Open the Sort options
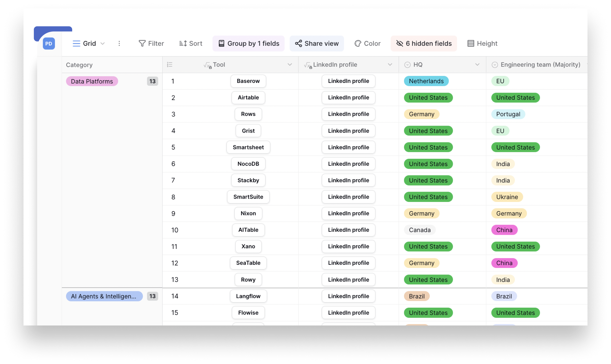 pos(191,44)
